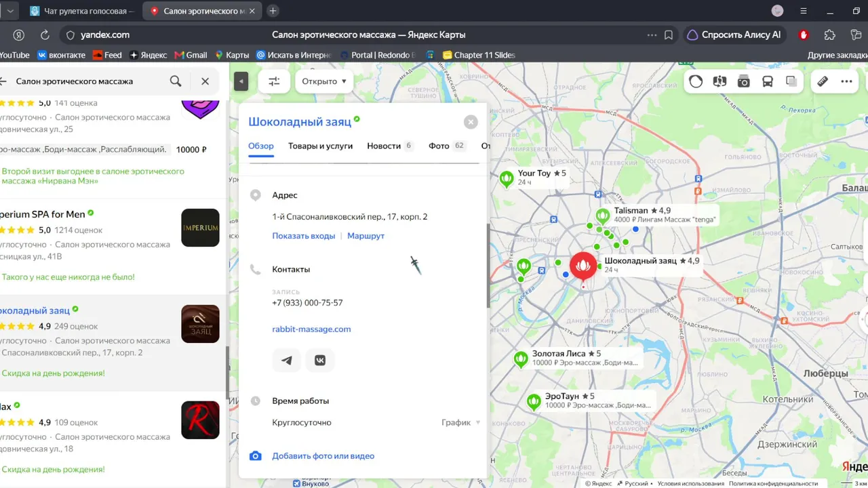Image resolution: width=868 pixels, height=488 pixels.
Task: Collapse the side panel with the arrow button
Action: (x=241, y=81)
